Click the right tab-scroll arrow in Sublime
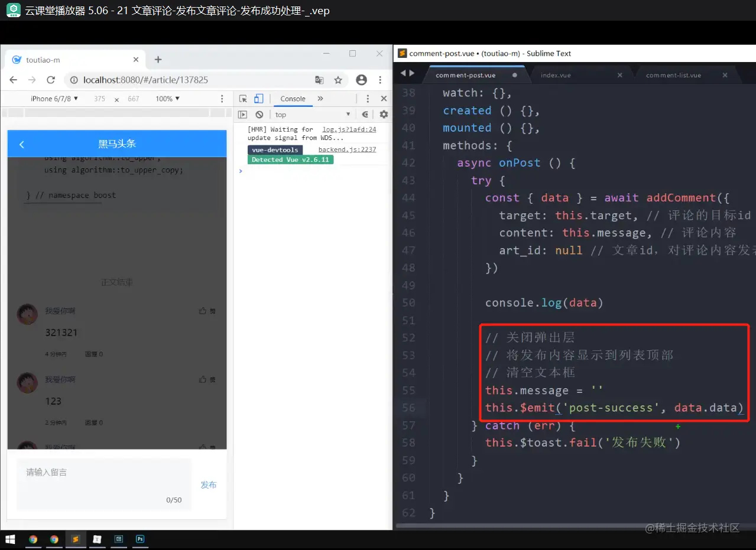 [412, 73]
